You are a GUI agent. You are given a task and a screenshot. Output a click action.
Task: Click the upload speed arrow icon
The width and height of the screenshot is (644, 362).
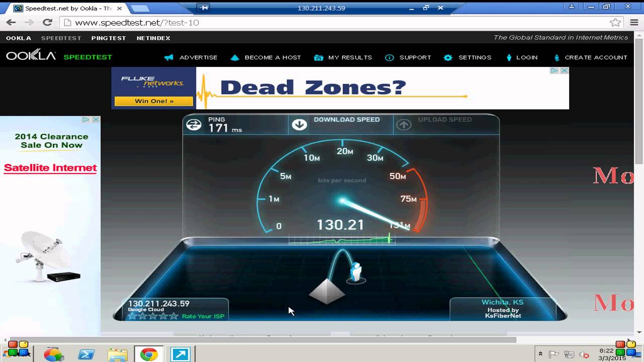tap(404, 125)
